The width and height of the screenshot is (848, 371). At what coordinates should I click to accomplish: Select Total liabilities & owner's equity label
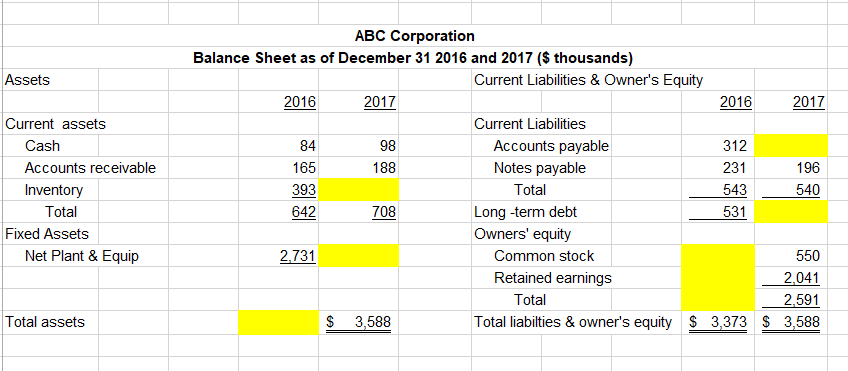coord(573,322)
